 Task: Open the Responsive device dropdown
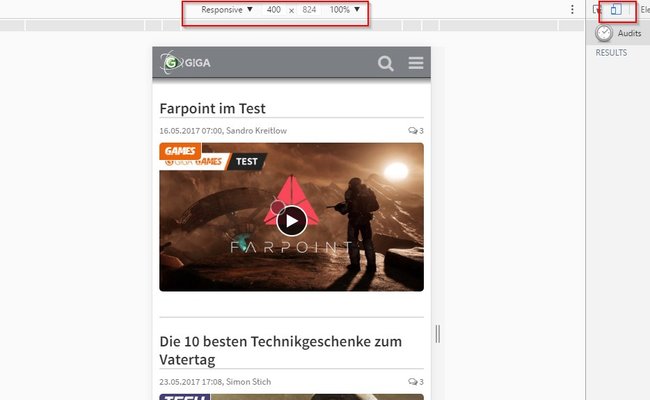pyautogui.click(x=227, y=10)
